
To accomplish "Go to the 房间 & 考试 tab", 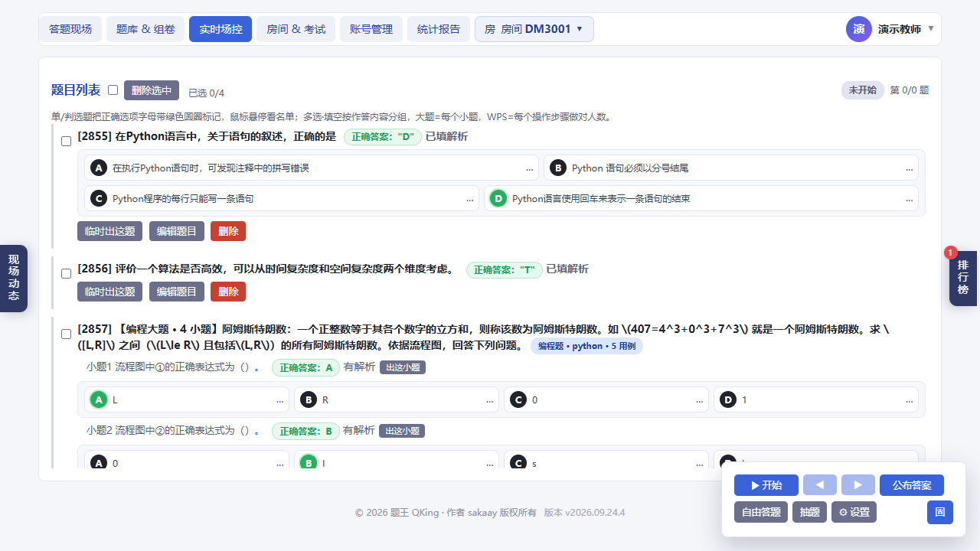I will [296, 29].
